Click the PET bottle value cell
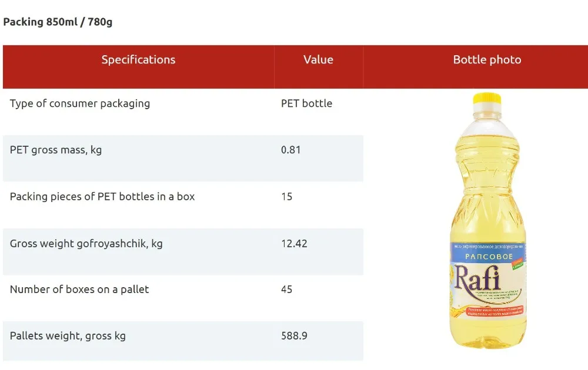This screenshot has height=370, width=588. click(x=306, y=104)
